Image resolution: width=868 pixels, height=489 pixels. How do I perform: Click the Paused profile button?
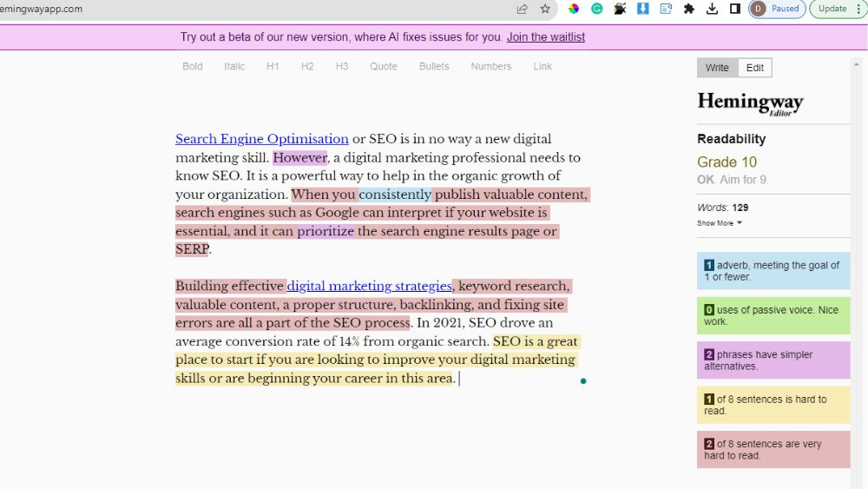tap(777, 9)
